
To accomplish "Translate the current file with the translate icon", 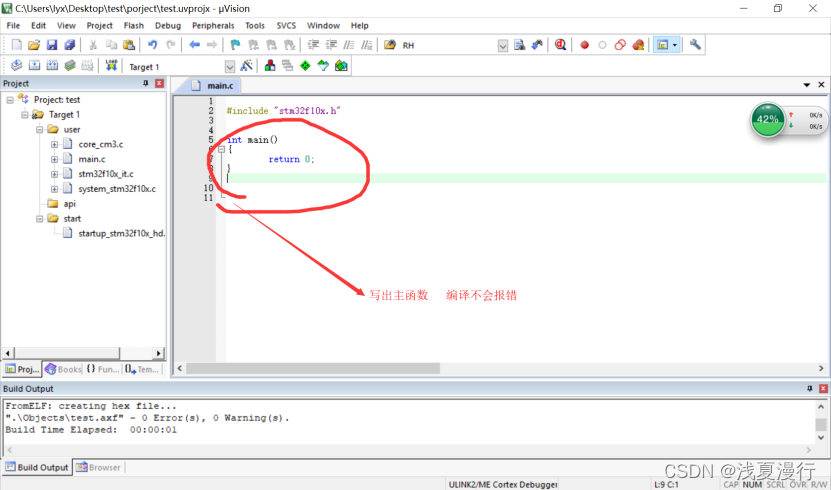I will click(16, 66).
